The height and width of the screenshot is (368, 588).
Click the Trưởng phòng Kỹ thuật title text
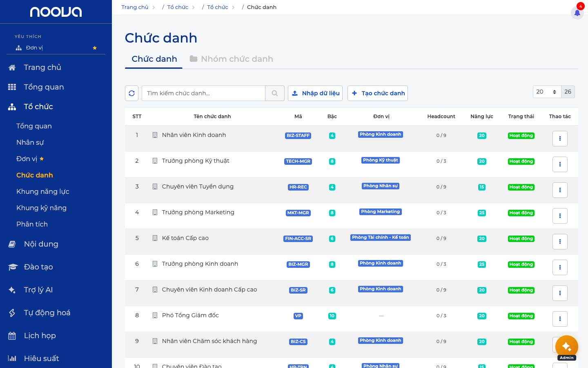coord(196,161)
